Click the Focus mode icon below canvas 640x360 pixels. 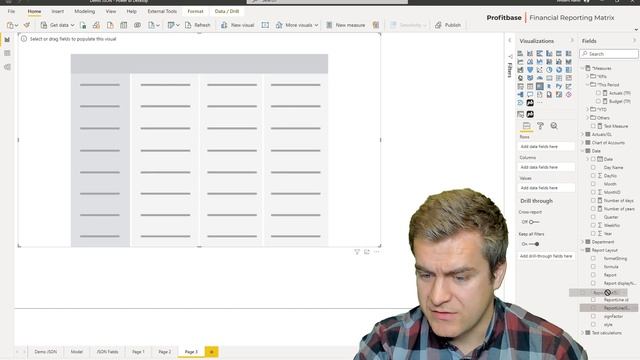click(367, 252)
